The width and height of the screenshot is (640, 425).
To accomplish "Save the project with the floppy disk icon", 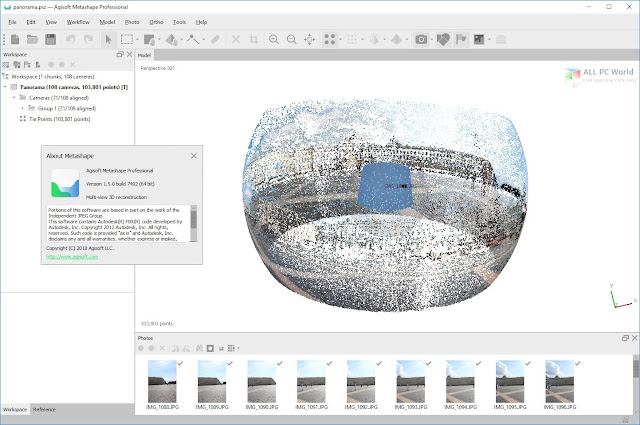I will (51, 39).
